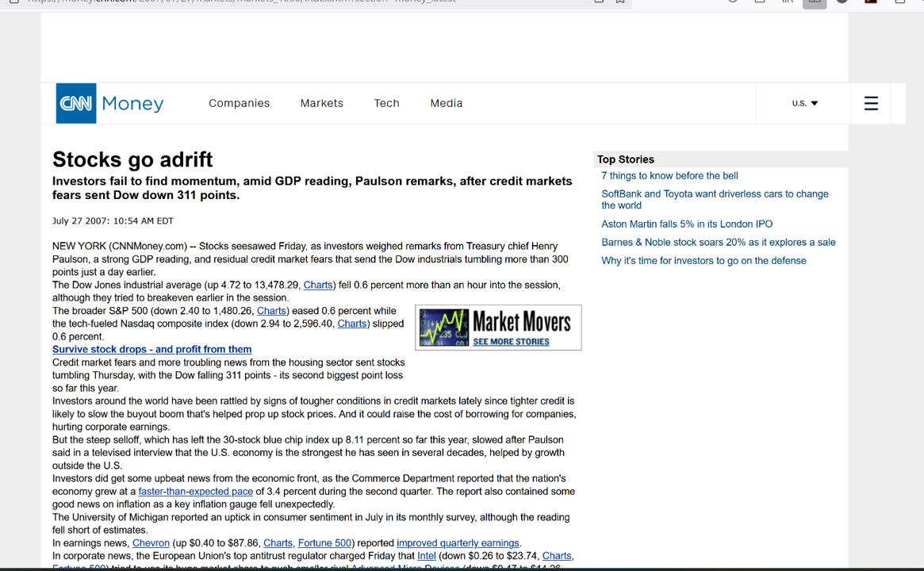Open the Media menu item
This screenshot has width=924, height=571.
[446, 103]
